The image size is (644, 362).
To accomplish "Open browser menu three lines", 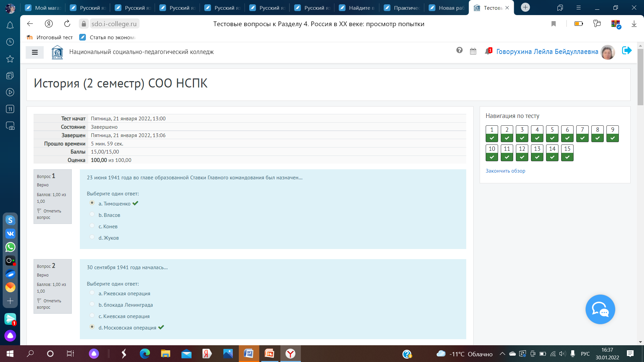I will (x=578, y=8).
